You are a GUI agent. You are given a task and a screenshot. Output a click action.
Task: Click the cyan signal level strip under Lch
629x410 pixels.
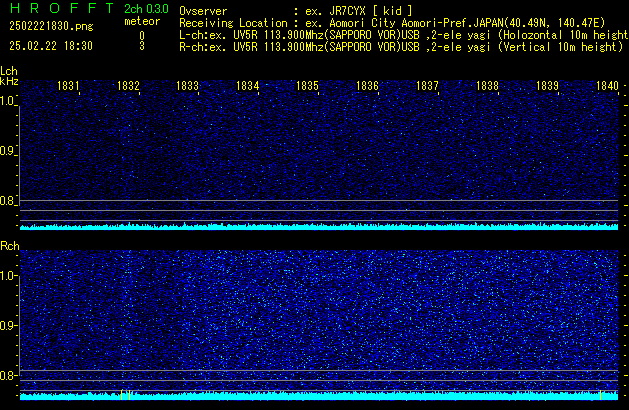[x=319, y=227]
